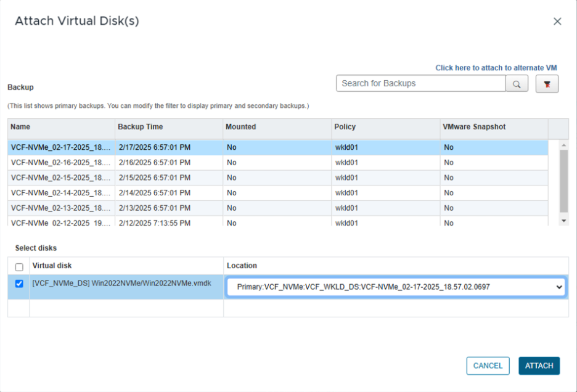Image resolution: width=577 pixels, height=392 pixels.
Task: Focus the Search for Backups field
Action: (420, 84)
